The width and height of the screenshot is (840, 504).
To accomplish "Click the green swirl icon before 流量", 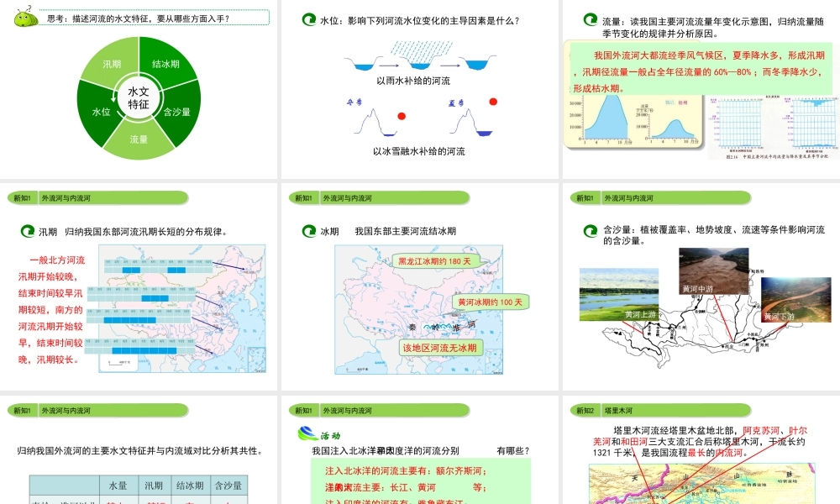I will (x=591, y=20).
